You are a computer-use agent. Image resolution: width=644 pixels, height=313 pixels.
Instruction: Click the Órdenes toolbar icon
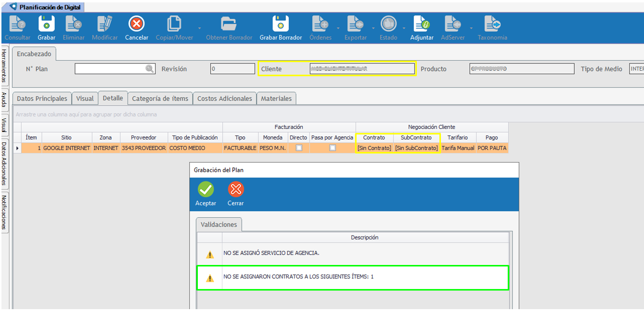(x=320, y=24)
